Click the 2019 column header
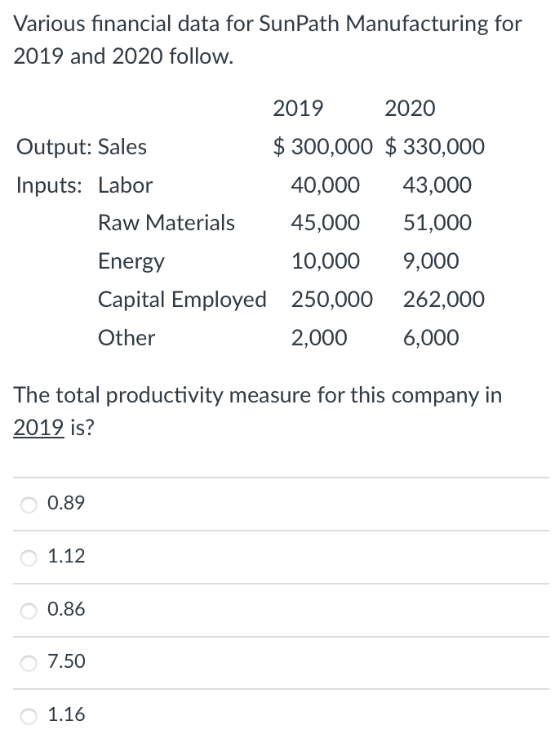 [x=298, y=109]
